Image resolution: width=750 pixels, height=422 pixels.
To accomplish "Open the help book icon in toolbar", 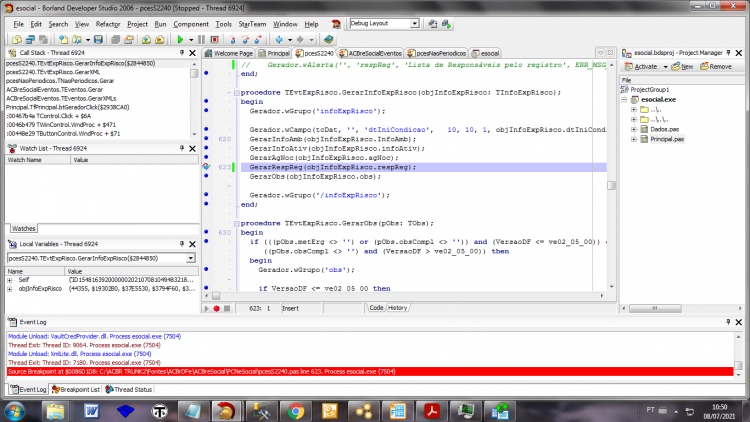I will pyautogui.click(x=328, y=40).
